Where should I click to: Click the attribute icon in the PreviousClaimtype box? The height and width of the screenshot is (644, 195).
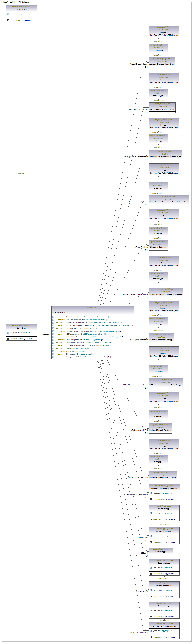151,536
